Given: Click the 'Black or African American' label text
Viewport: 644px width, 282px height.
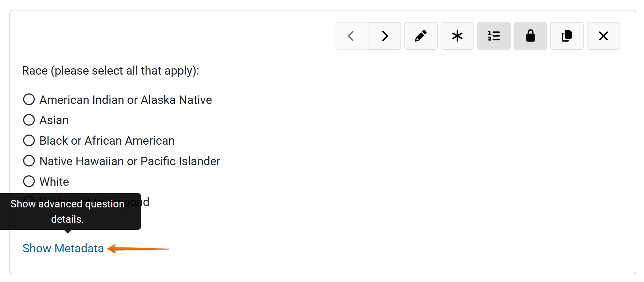Looking at the screenshot, I should 107,140.
